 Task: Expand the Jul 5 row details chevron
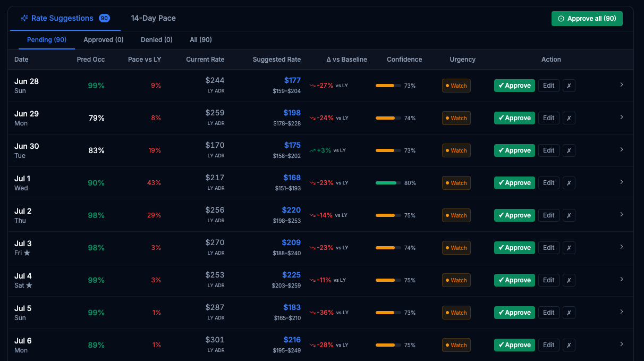click(x=621, y=312)
